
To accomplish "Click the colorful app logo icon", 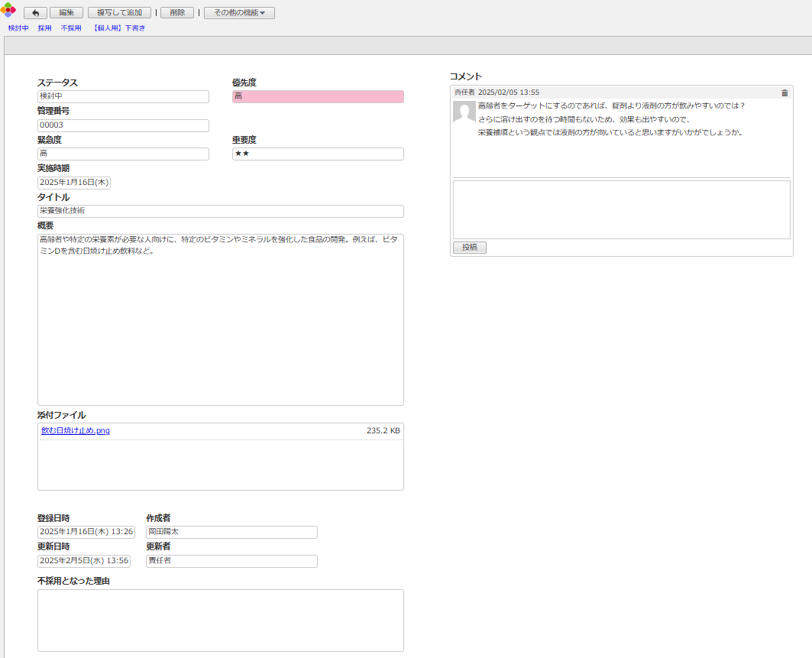I will click(8, 10).
